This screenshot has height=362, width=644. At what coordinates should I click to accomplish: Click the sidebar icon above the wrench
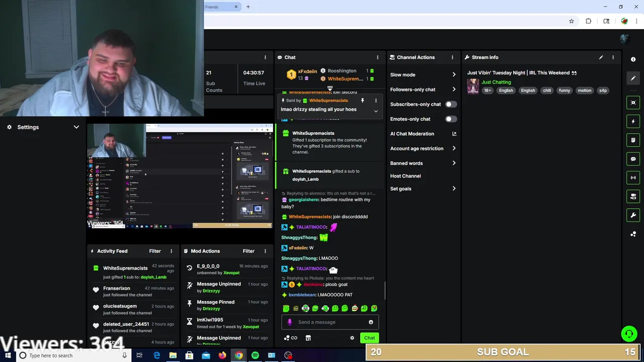click(633, 196)
